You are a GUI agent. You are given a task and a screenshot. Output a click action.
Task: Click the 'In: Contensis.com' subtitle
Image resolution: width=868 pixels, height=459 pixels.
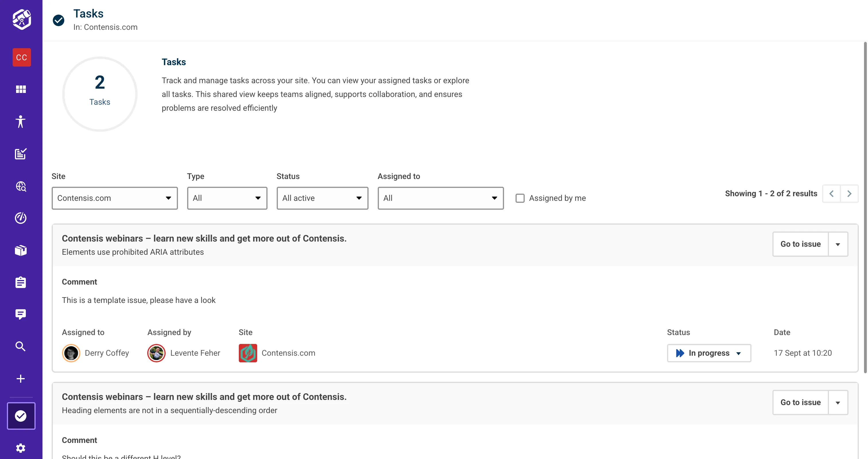point(105,27)
